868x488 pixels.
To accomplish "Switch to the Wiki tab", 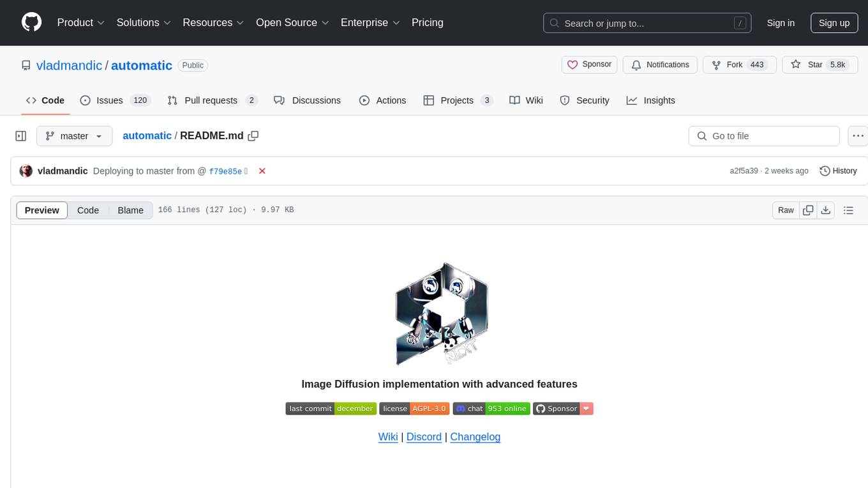I will (527, 100).
